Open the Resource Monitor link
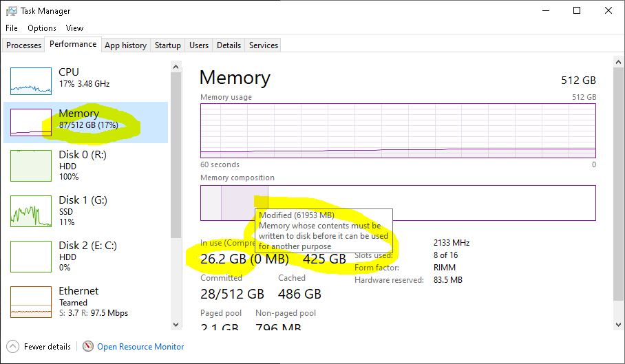 [x=140, y=347]
